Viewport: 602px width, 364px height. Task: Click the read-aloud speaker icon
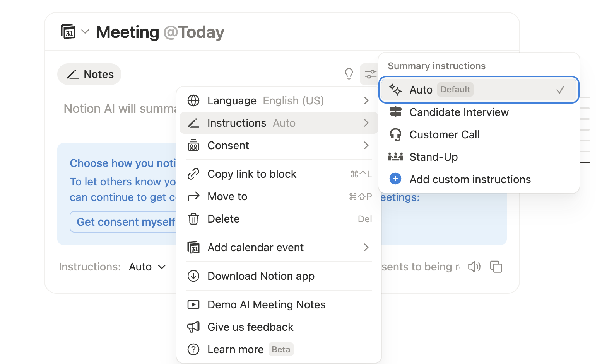coord(474,267)
